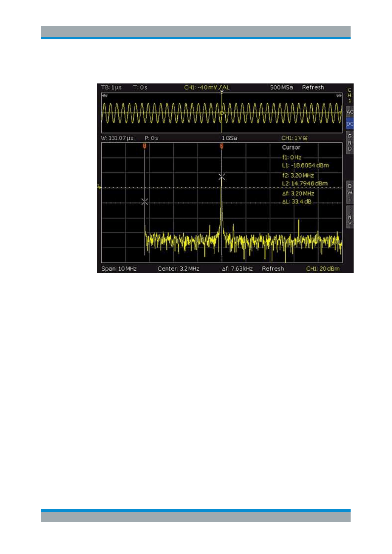Viewport: 392px width, 554px height.
Task: Open the CH1 20 dBm scale setting
Action: (x=323, y=269)
